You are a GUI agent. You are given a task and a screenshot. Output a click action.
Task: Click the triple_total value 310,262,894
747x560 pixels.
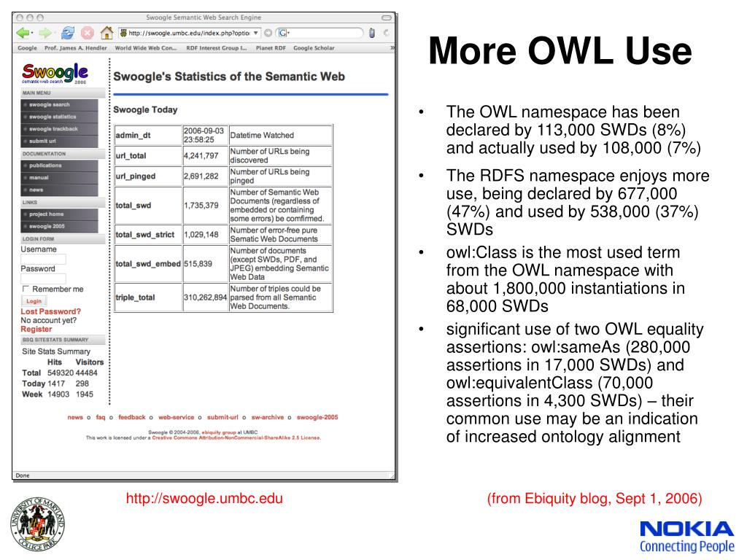(205, 297)
